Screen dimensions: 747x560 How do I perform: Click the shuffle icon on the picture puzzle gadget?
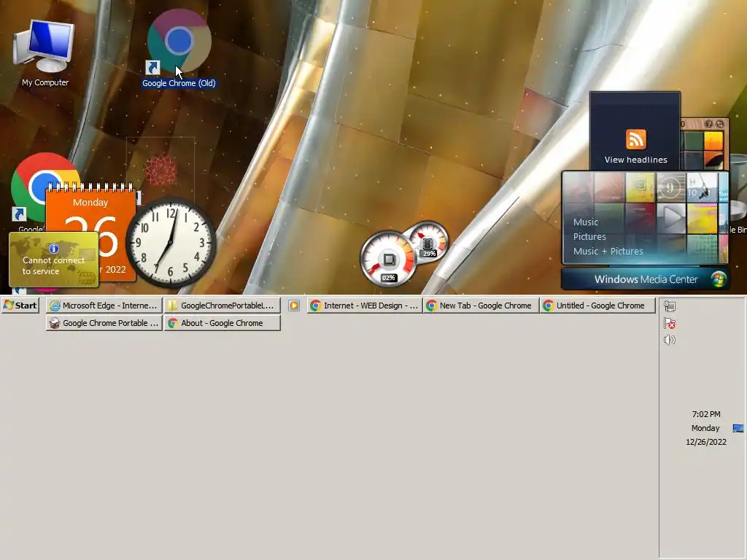pyautogui.click(x=720, y=124)
